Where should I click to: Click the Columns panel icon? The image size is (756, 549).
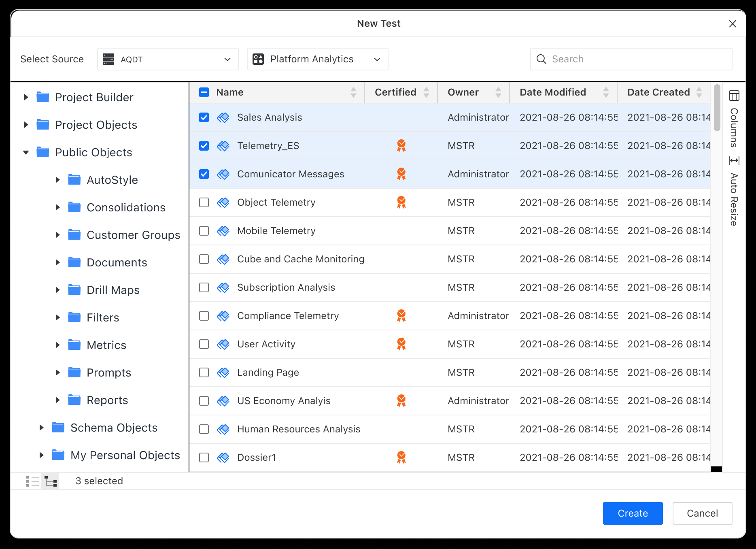pyautogui.click(x=734, y=96)
